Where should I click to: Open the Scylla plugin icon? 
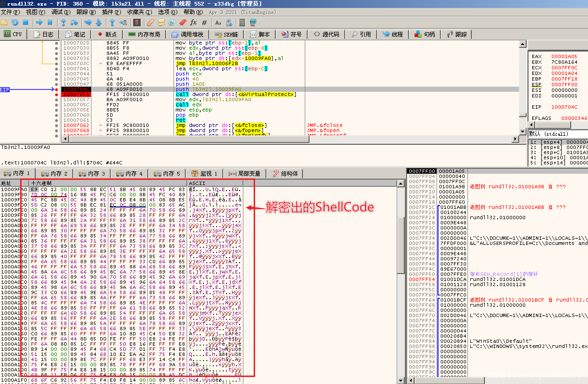137,22
